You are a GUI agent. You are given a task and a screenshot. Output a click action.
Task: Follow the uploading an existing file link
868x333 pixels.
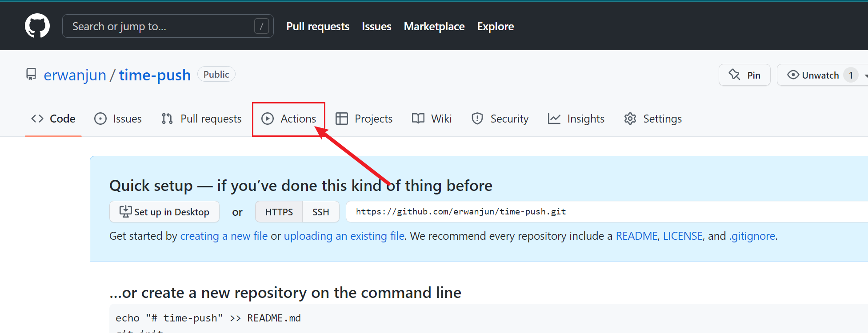click(344, 236)
